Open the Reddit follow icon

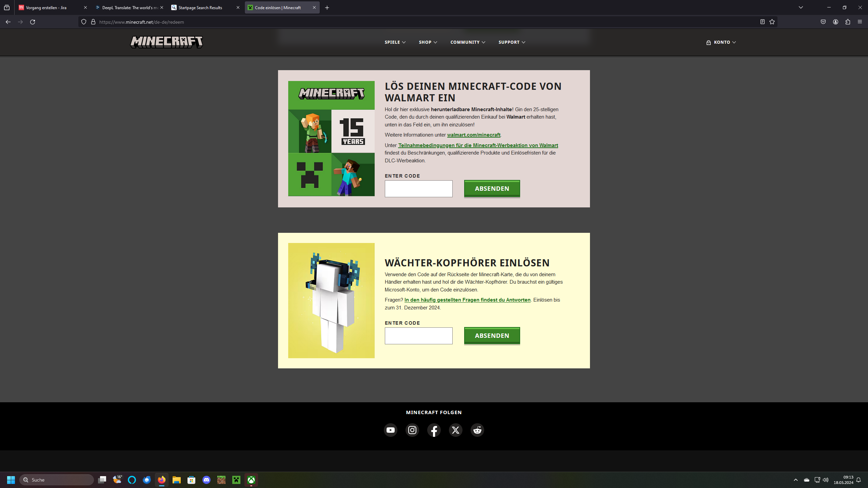point(477,430)
